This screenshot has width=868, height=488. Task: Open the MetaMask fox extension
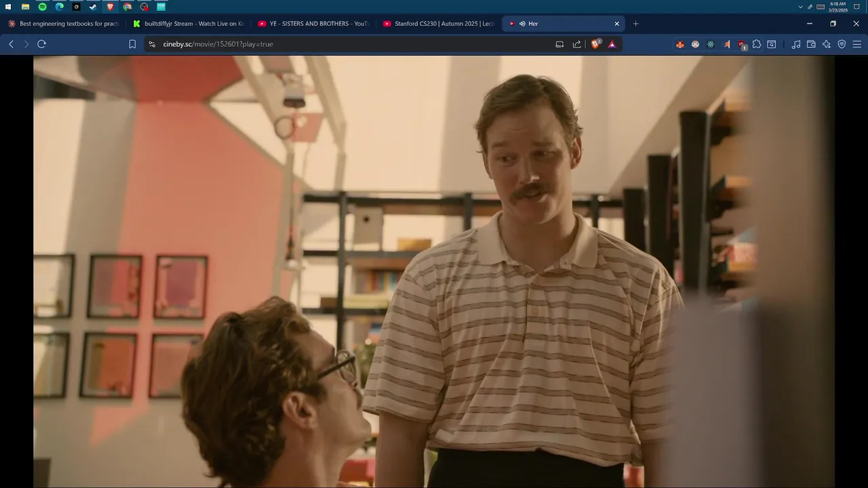[x=679, y=44]
